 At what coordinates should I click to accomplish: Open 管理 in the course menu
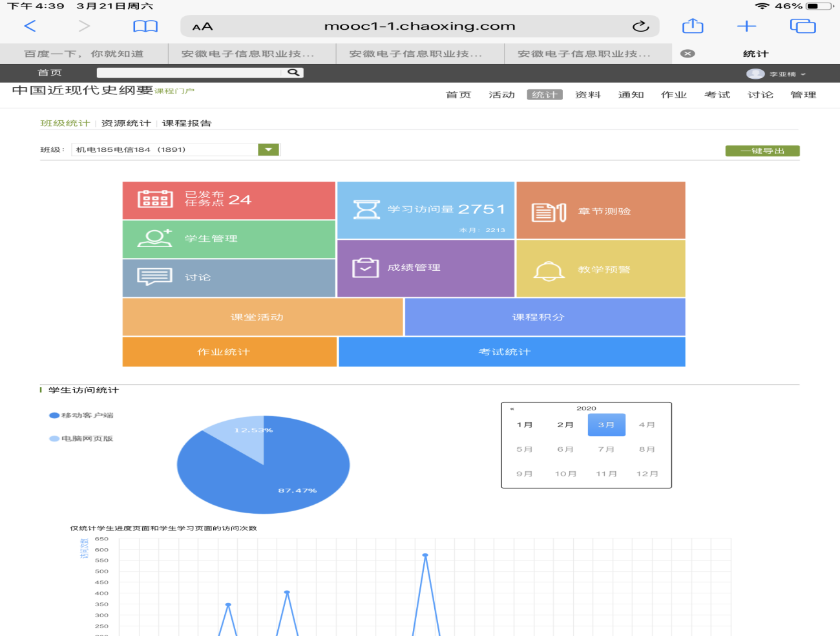coord(803,95)
